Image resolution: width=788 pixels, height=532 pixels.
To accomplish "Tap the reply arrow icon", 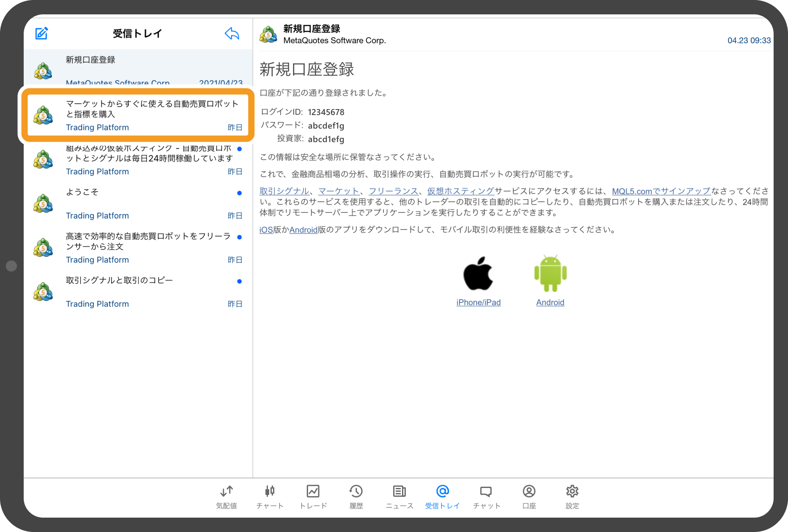I will tap(232, 33).
